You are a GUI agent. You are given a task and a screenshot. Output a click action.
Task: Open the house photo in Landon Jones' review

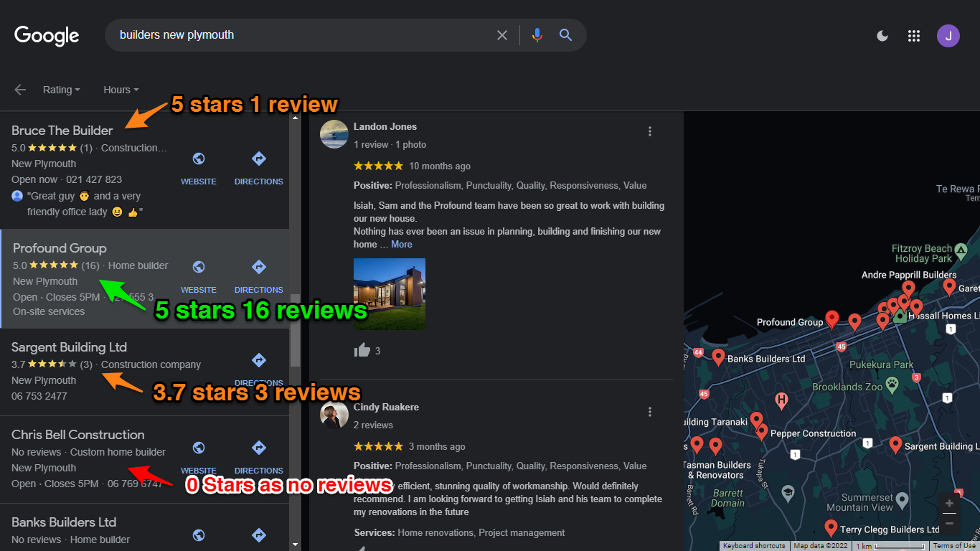tap(390, 294)
